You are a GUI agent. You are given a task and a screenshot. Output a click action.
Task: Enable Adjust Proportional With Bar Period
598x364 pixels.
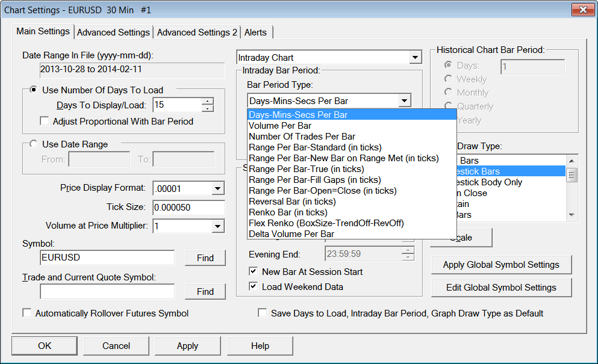44,121
